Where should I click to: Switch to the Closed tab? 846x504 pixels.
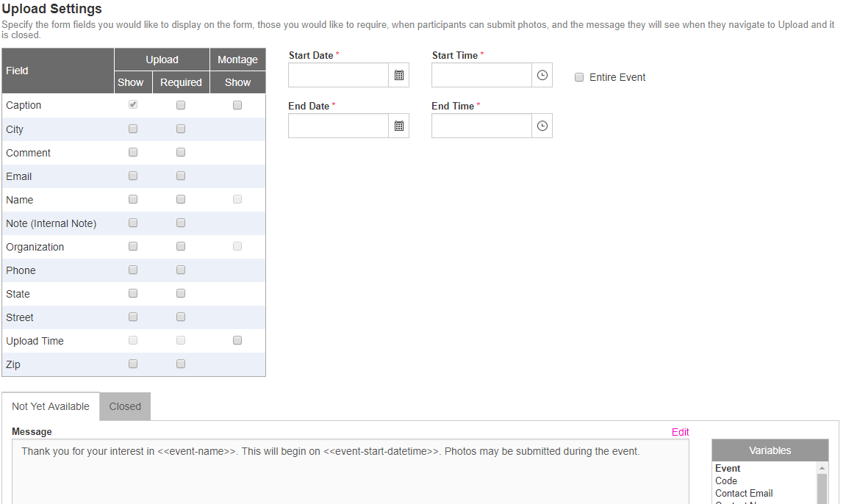(x=125, y=406)
